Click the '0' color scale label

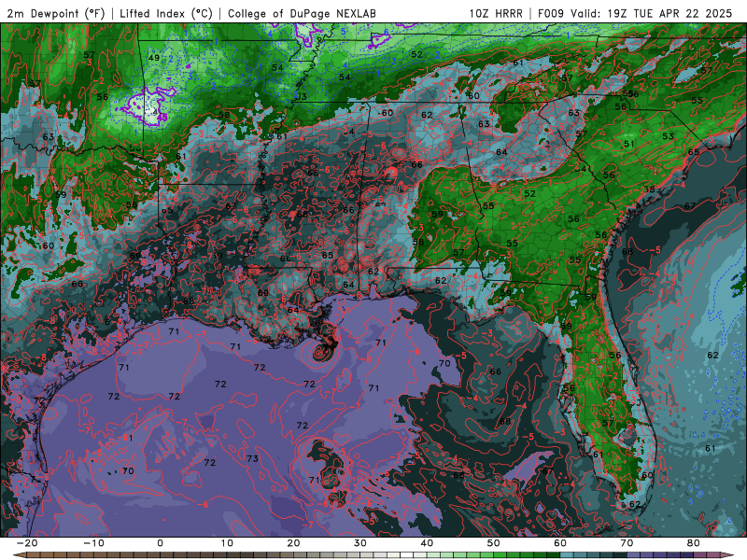pyautogui.click(x=160, y=543)
